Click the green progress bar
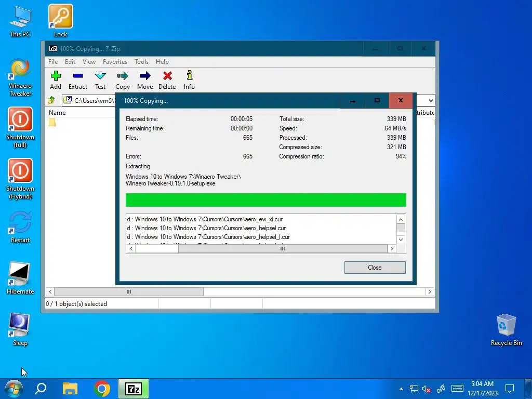This screenshot has height=399, width=532. pyautogui.click(x=265, y=200)
